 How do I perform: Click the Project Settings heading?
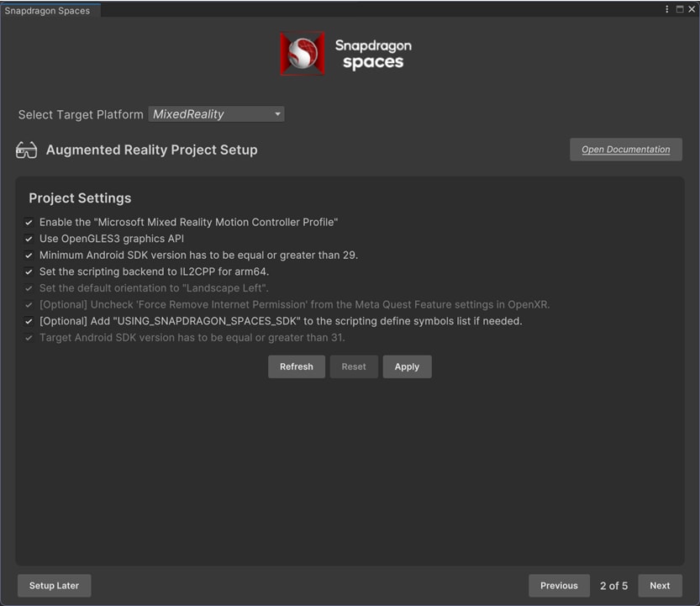tap(80, 198)
